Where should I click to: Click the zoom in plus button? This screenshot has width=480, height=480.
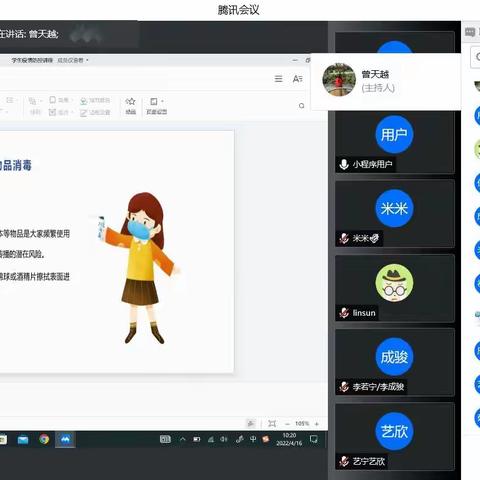coord(317,424)
